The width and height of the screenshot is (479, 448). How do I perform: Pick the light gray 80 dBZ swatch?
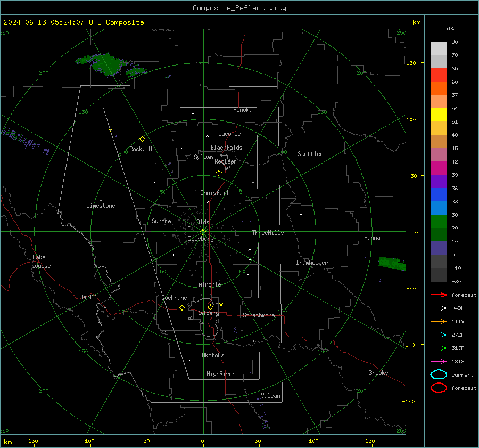(x=439, y=48)
